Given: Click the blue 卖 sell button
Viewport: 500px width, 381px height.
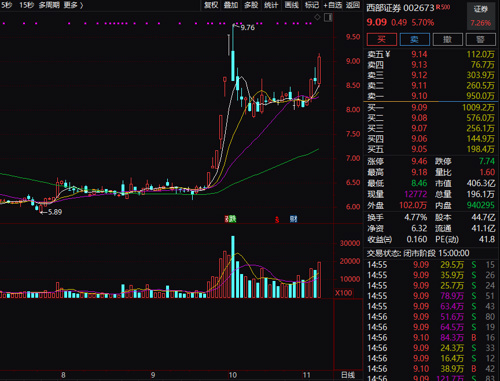Looking at the screenshot, I should [x=414, y=40].
